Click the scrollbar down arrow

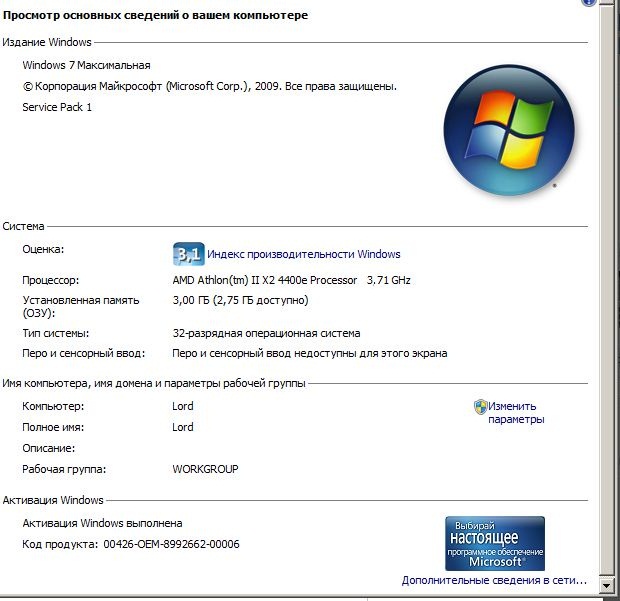[x=606, y=585]
